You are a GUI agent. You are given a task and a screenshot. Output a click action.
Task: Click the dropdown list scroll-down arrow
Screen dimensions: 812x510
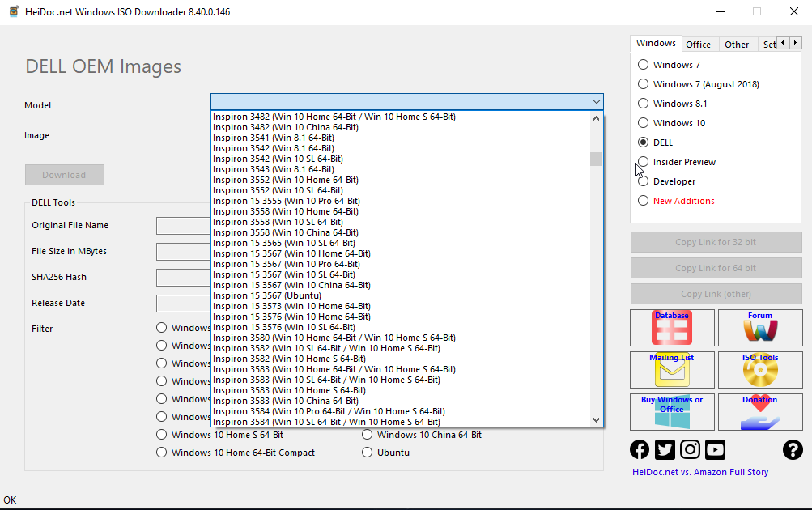[596, 420]
